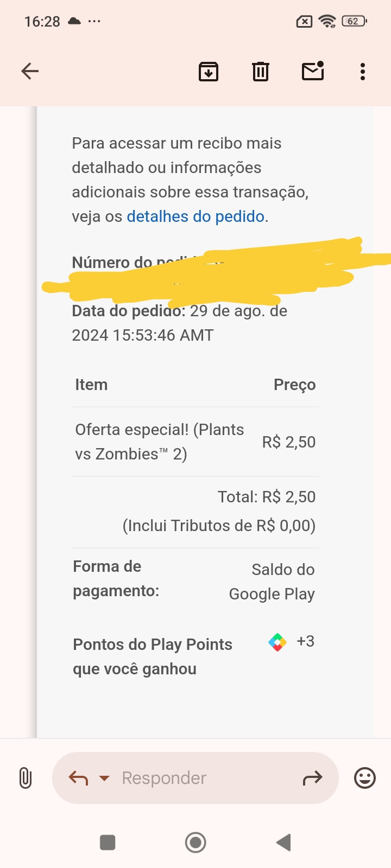The height and width of the screenshot is (868, 391).
Task: Tap the back arrow
Action: [30, 71]
